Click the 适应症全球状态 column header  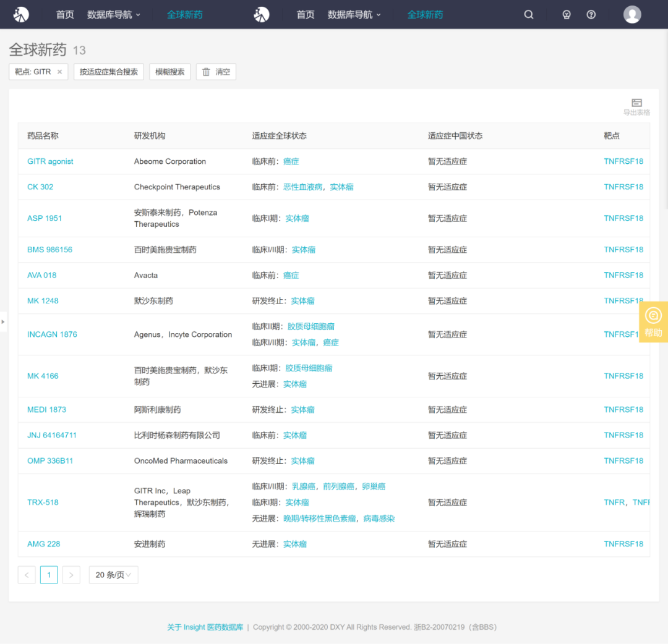point(280,136)
